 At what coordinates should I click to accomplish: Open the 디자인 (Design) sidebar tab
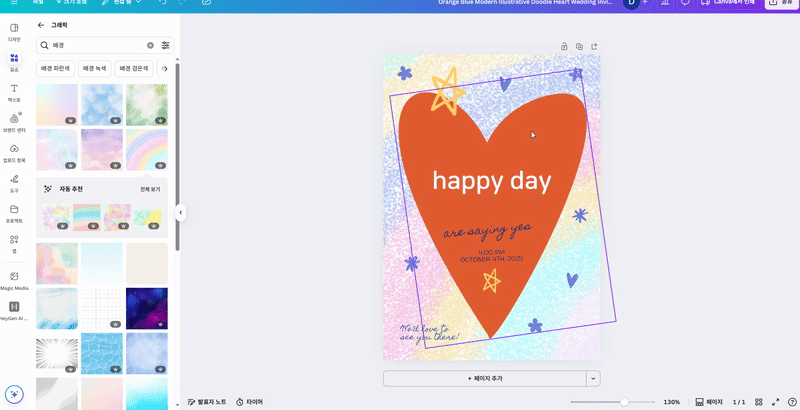14,32
